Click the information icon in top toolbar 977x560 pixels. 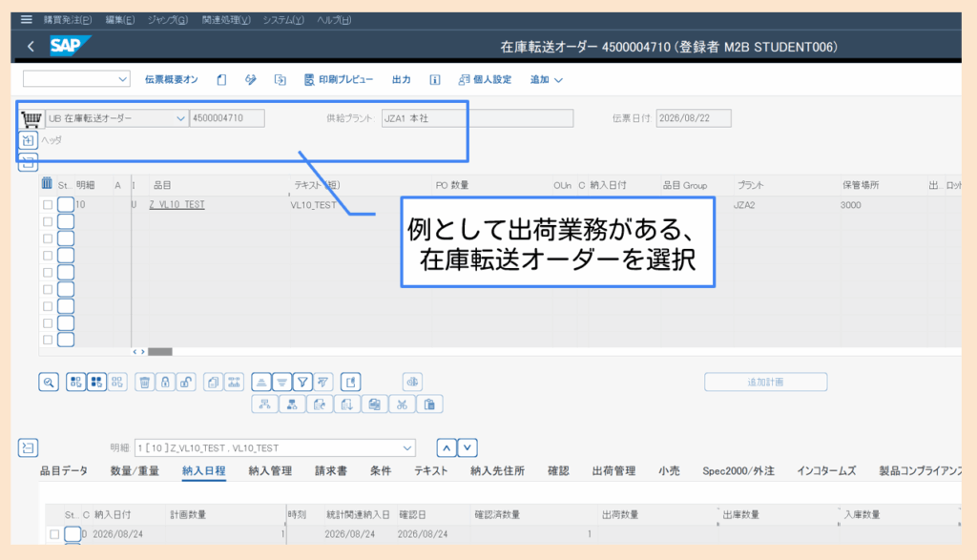click(435, 80)
